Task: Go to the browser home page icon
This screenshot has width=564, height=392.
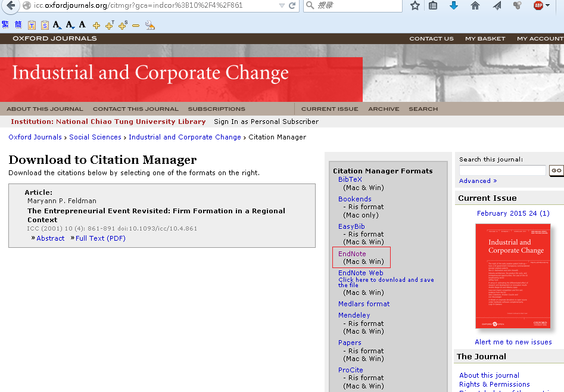Action: click(x=475, y=5)
